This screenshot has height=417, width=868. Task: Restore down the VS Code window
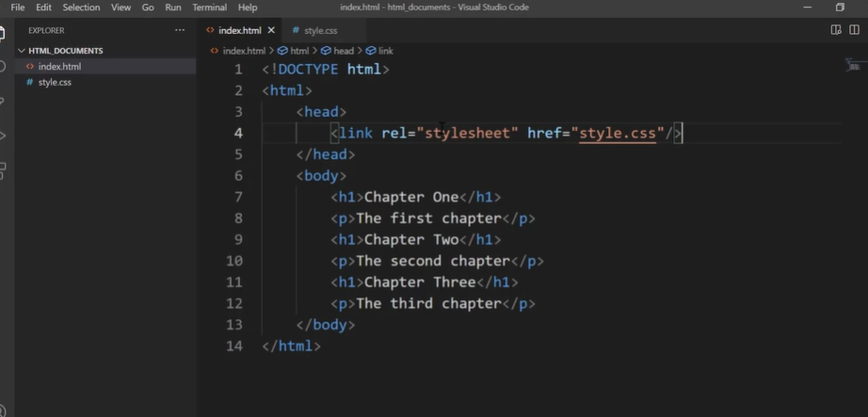click(x=840, y=8)
